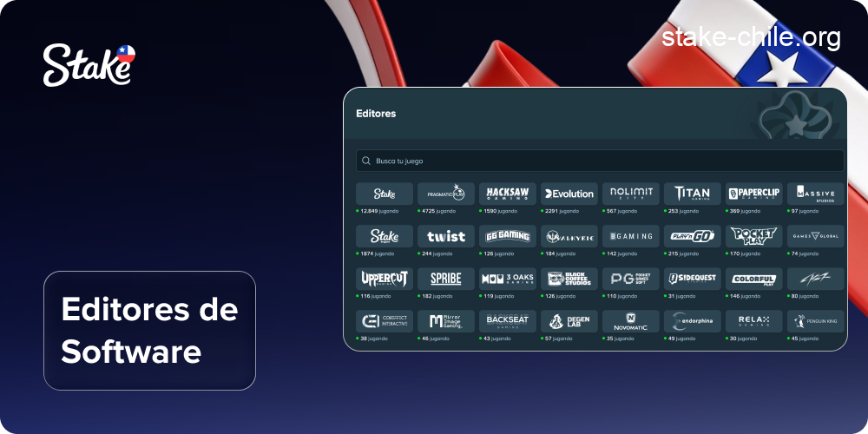Open the Penguin King provider tile
Image resolution: width=868 pixels, height=434 pixels.
pos(816,321)
